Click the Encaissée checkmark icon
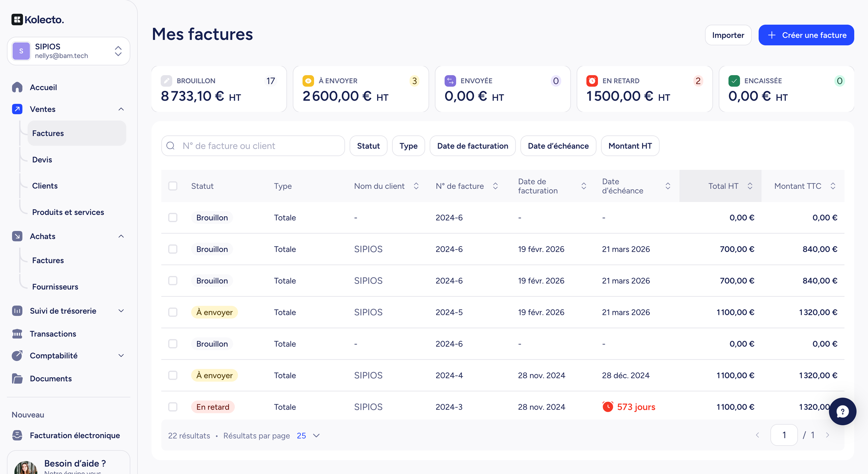This screenshot has height=474, width=868. click(x=734, y=81)
